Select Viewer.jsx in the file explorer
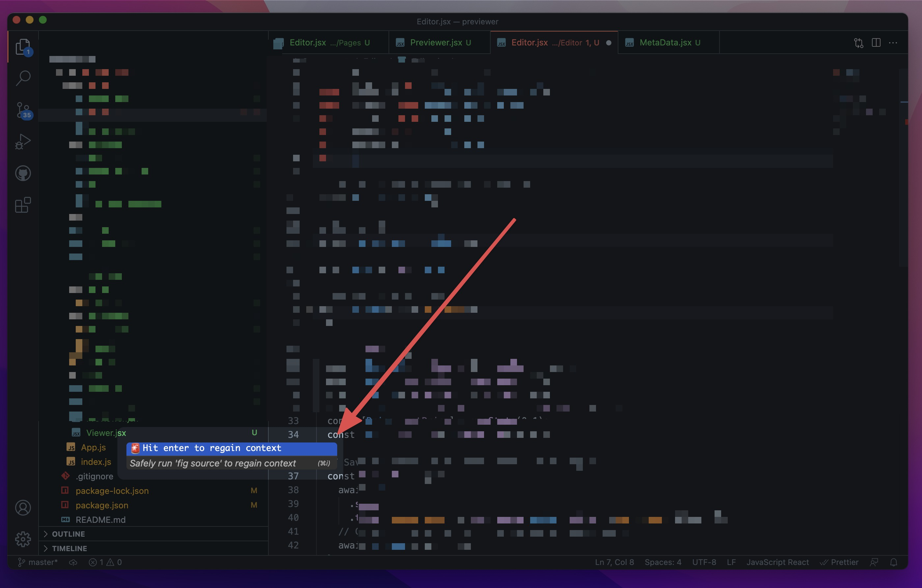 click(106, 433)
